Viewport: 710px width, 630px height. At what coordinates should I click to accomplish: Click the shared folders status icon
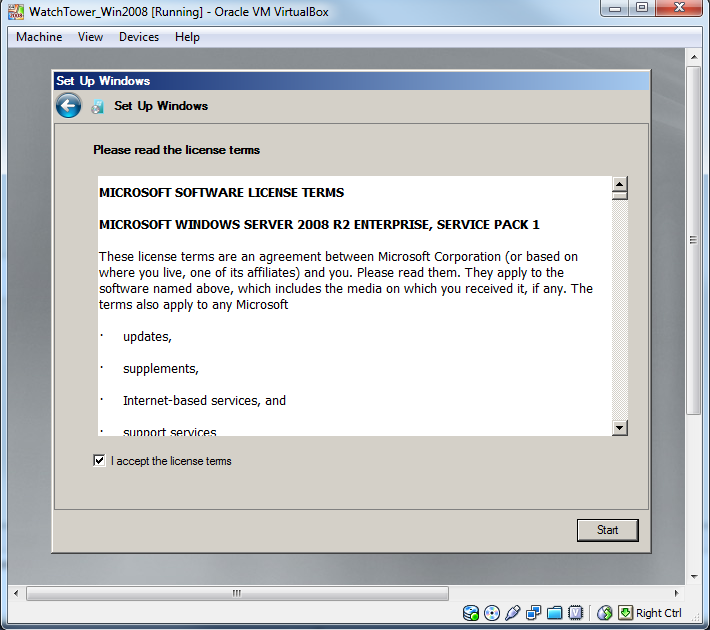(554, 613)
